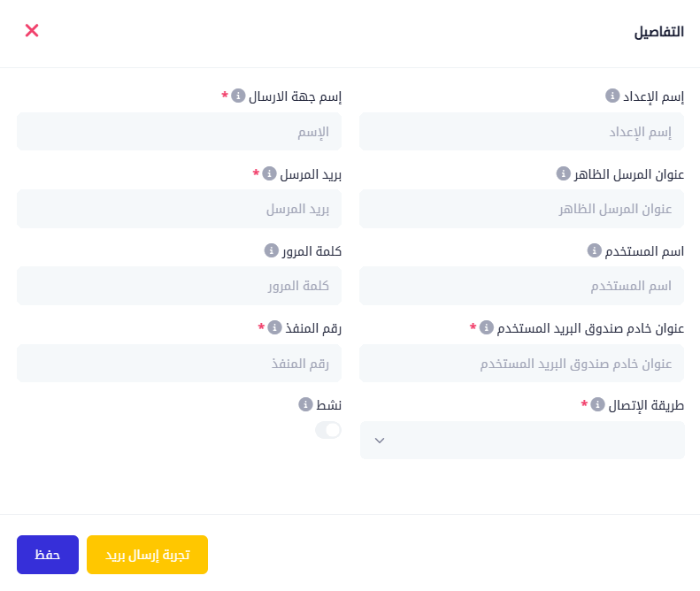This screenshot has width=700, height=591.
Task: Click the كلمة المرور password field
Action: (179, 286)
